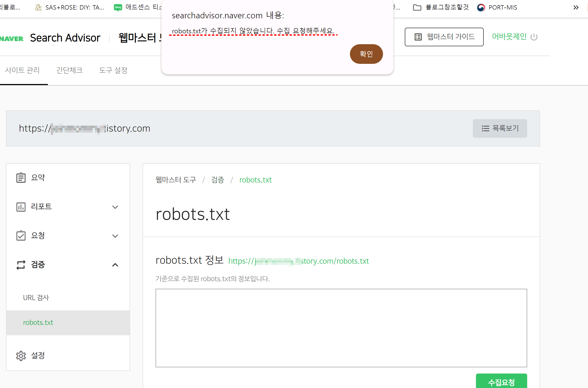Click the 요약 clipboard icon in sidebar

(x=21, y=178)
